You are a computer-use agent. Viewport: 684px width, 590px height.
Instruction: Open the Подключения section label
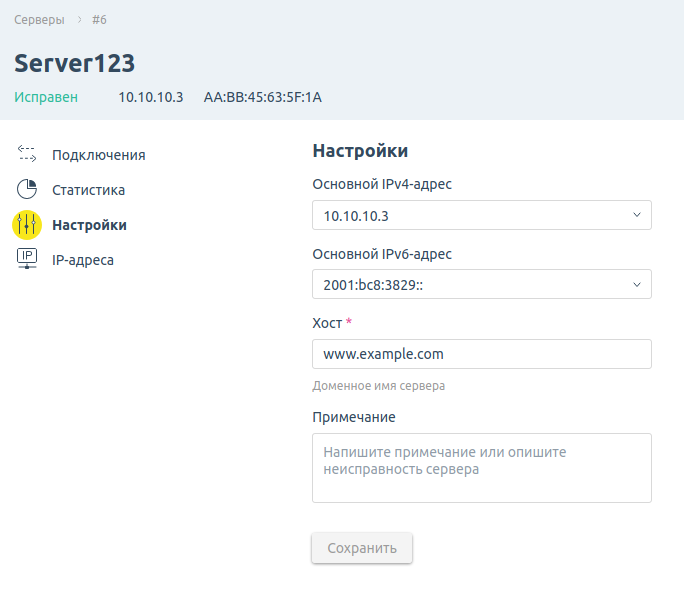98,155
